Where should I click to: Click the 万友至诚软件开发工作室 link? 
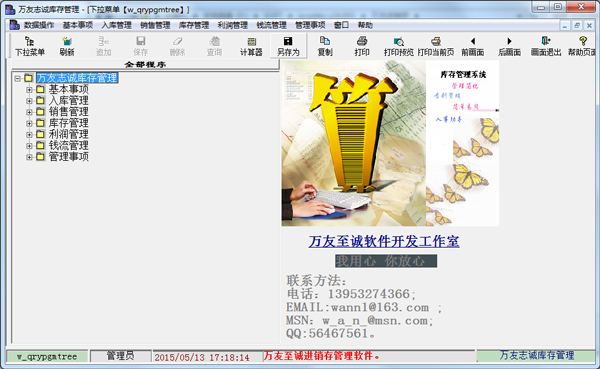point(384,241)
